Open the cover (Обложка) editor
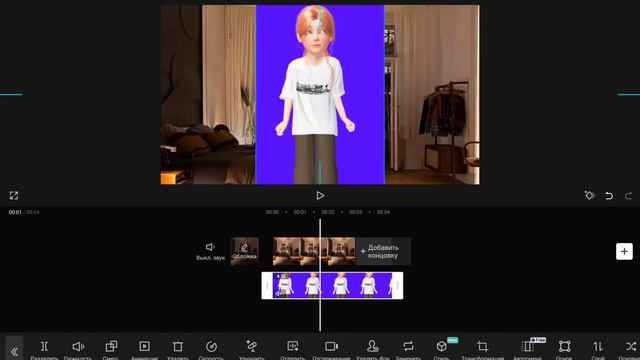Screen dimensions: 640x360 [244, 251]
